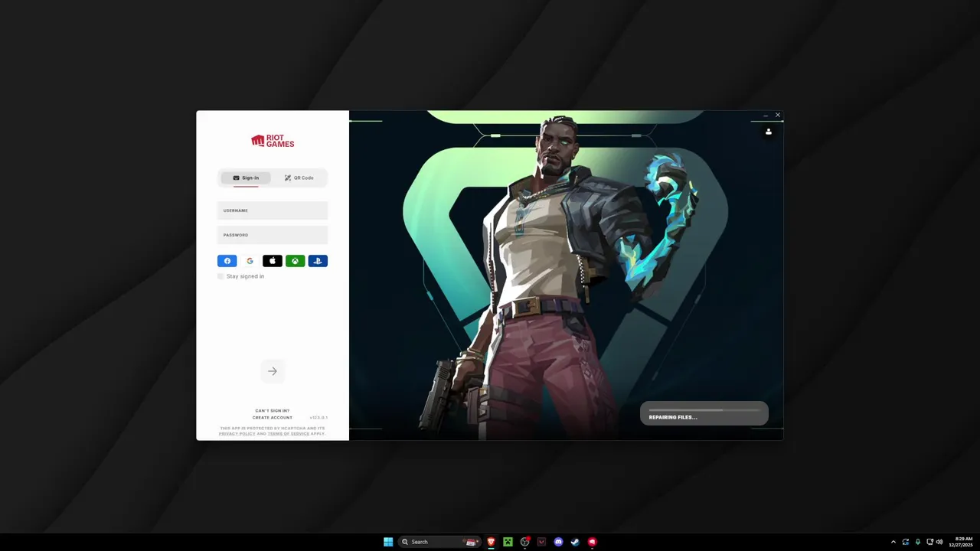Viewport: 980px width, 551px height.
Task: Click the green microphone tray icon
Action: [918, 542]
